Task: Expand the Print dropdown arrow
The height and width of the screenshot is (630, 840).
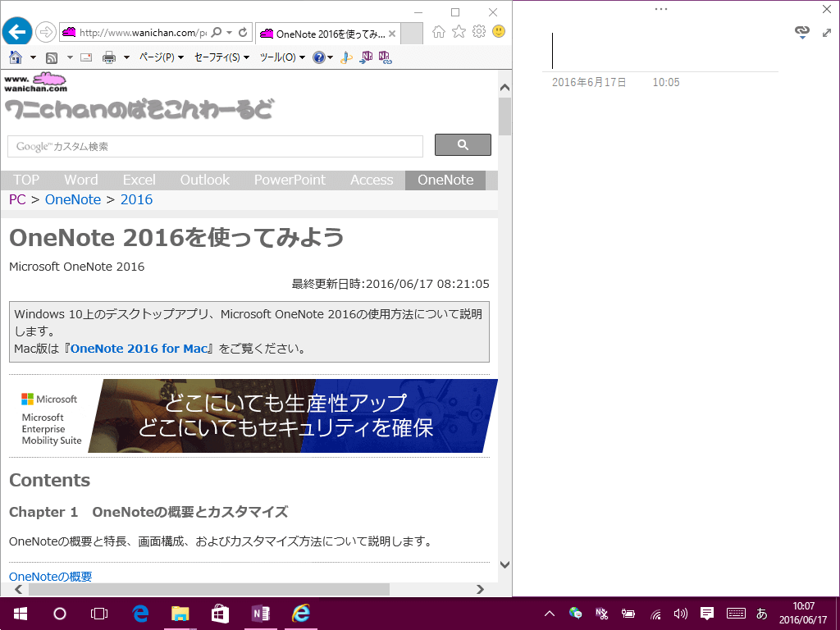Action: [x=126, y=57]
